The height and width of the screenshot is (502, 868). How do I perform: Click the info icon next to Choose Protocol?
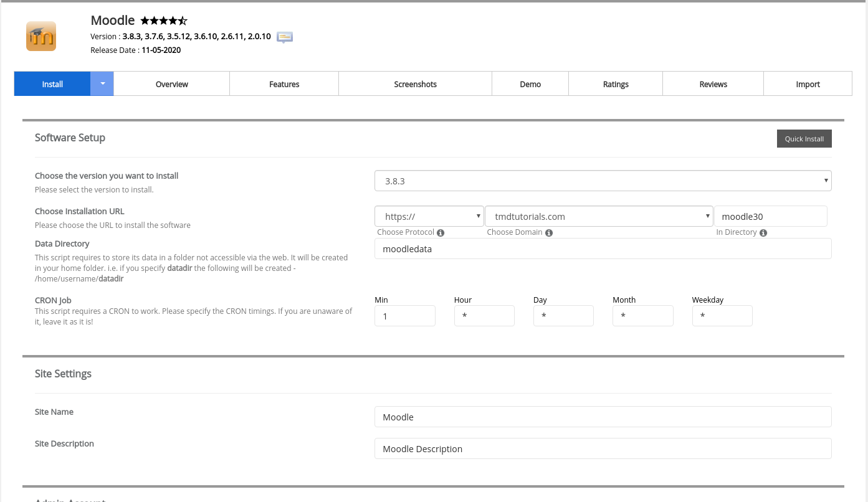[441, 232]
